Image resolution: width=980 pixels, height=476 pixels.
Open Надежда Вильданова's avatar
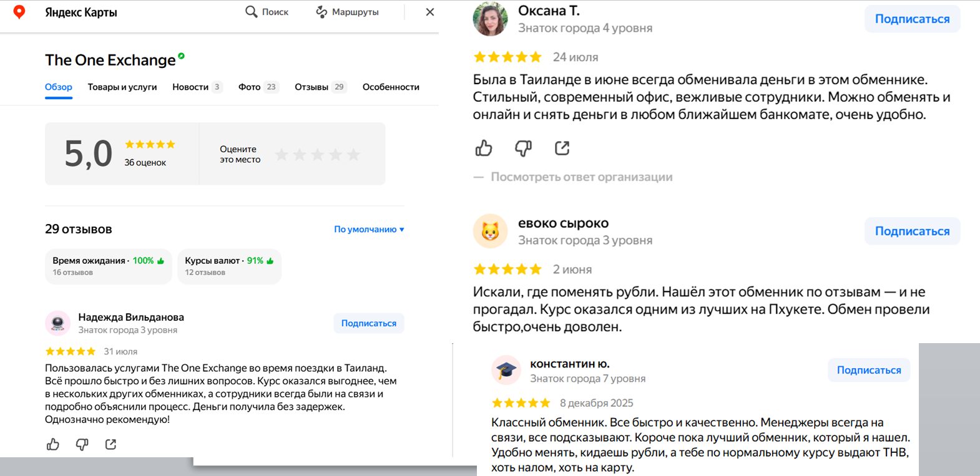click(x=57, y=323)
